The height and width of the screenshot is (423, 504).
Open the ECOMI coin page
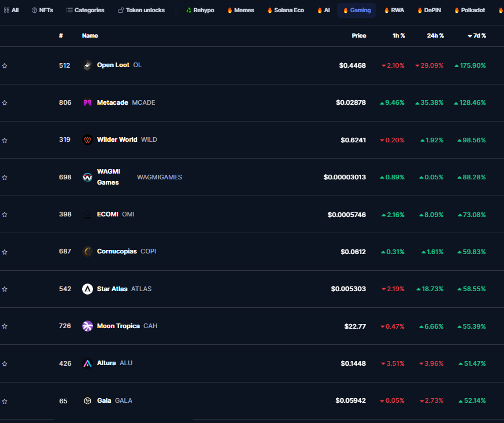click(x=108, y=214)
